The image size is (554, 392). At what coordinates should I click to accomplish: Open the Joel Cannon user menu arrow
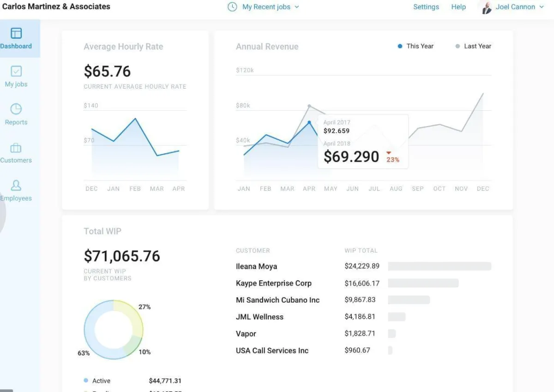pos(542,7)
